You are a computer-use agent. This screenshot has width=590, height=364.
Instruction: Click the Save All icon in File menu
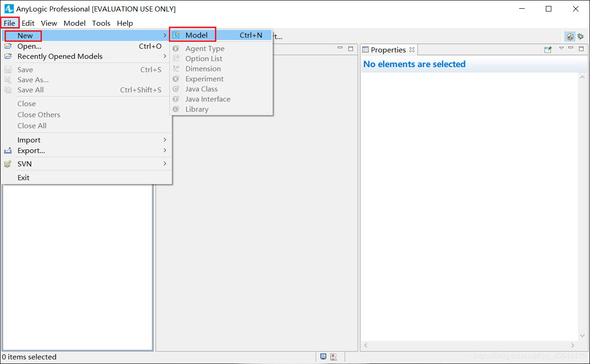click(8, 90)
